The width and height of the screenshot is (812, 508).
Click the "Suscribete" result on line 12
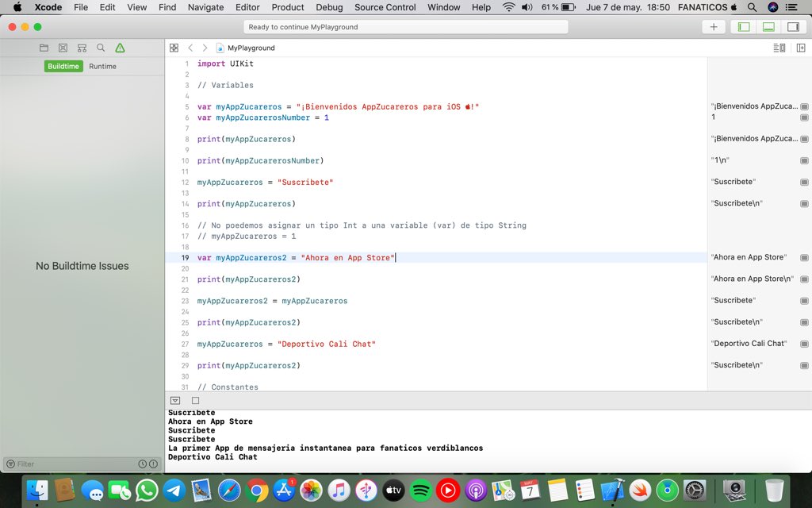pos(734,182)
